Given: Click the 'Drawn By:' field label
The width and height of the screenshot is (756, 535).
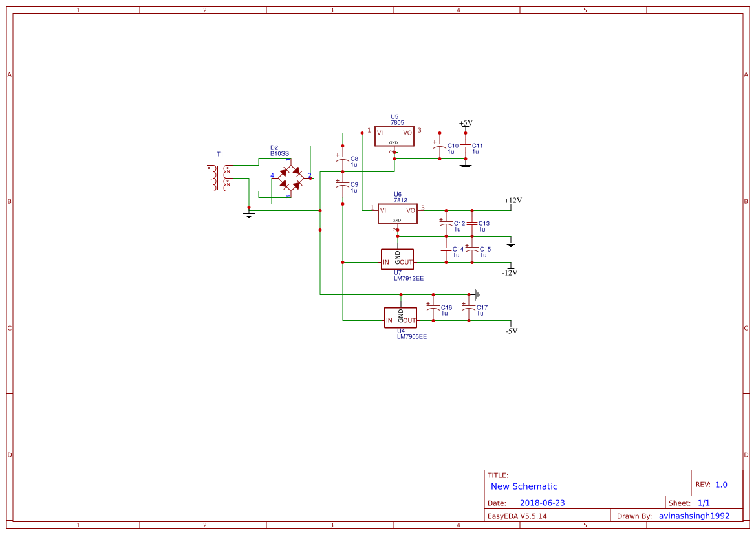Looking at the screenshot, I should tap(634, 516).
